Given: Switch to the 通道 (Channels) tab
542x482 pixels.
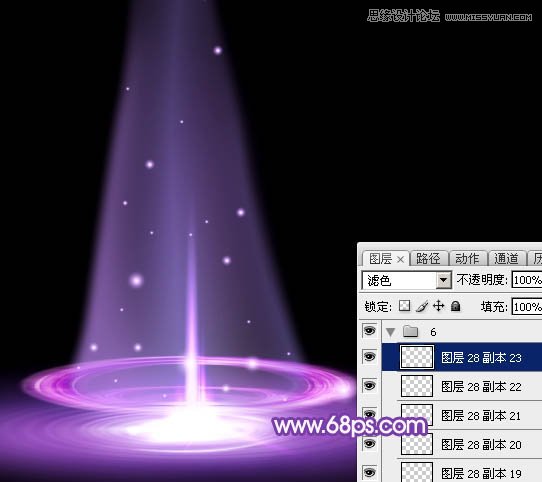Looking at the screenshot, I should [x=506, y=259].
